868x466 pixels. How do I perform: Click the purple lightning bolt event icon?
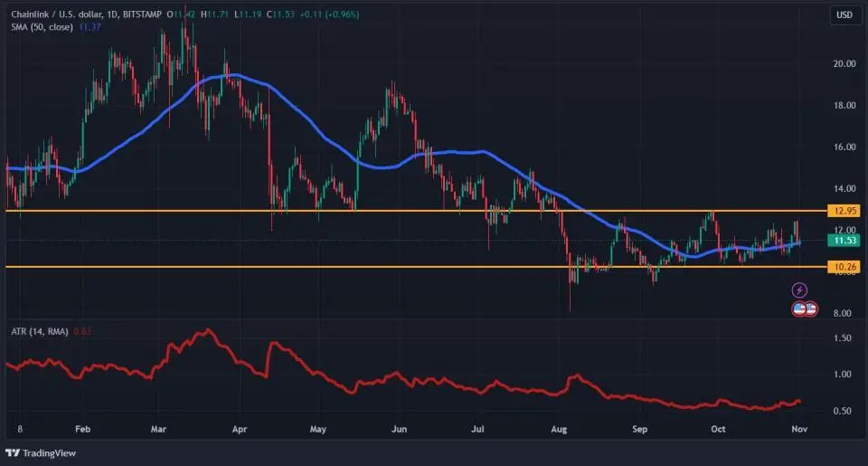(x=799, y=290)
